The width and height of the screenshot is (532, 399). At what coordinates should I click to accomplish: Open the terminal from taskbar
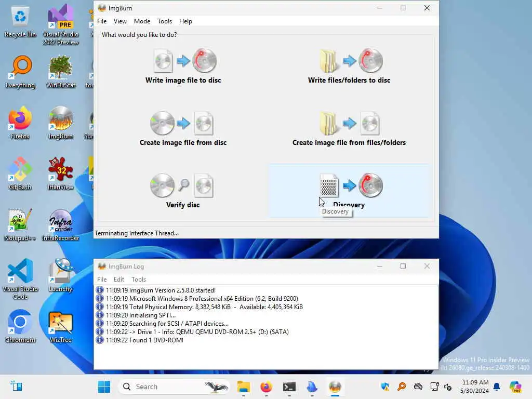tap(289, 387)
